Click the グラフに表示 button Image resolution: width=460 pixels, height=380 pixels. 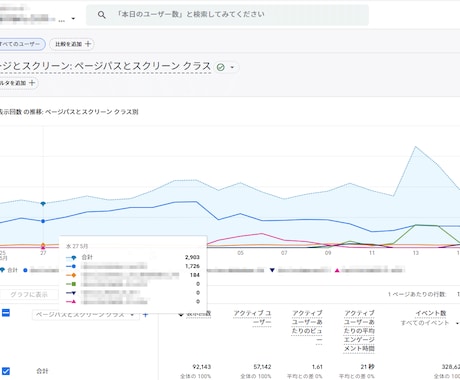click(x=29, y=295)
